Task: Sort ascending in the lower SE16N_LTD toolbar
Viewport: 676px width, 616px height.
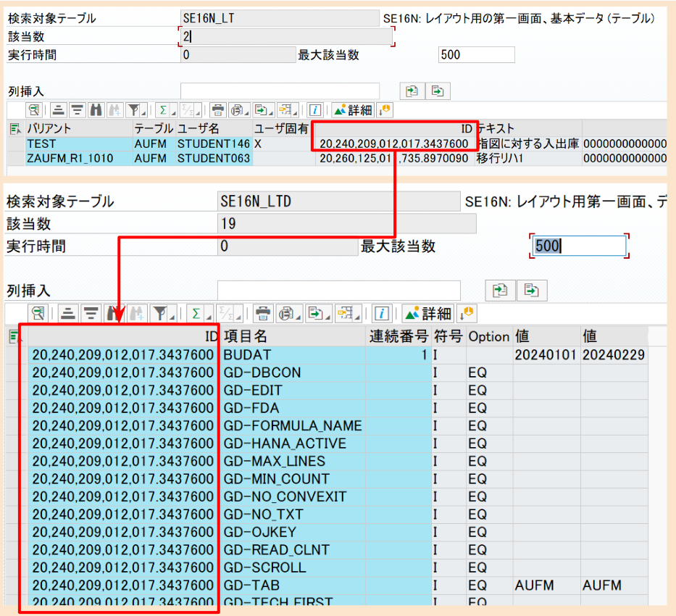Action: [x=68, y=314]
